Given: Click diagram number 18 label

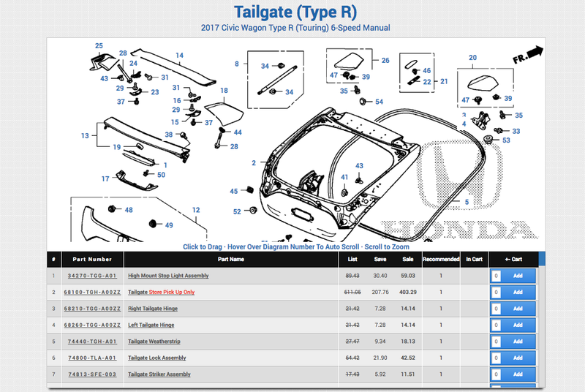Looking at the screenshot, I should (224, 90).
